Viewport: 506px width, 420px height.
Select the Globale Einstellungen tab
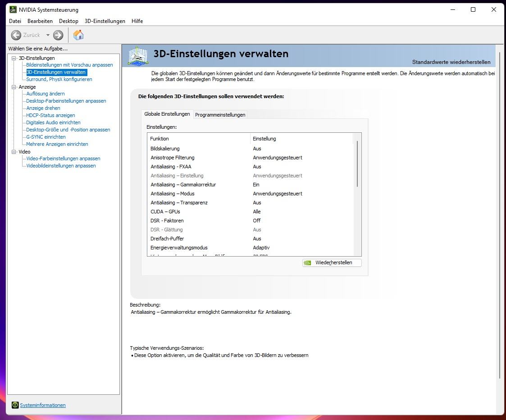(x=167, y=114)
